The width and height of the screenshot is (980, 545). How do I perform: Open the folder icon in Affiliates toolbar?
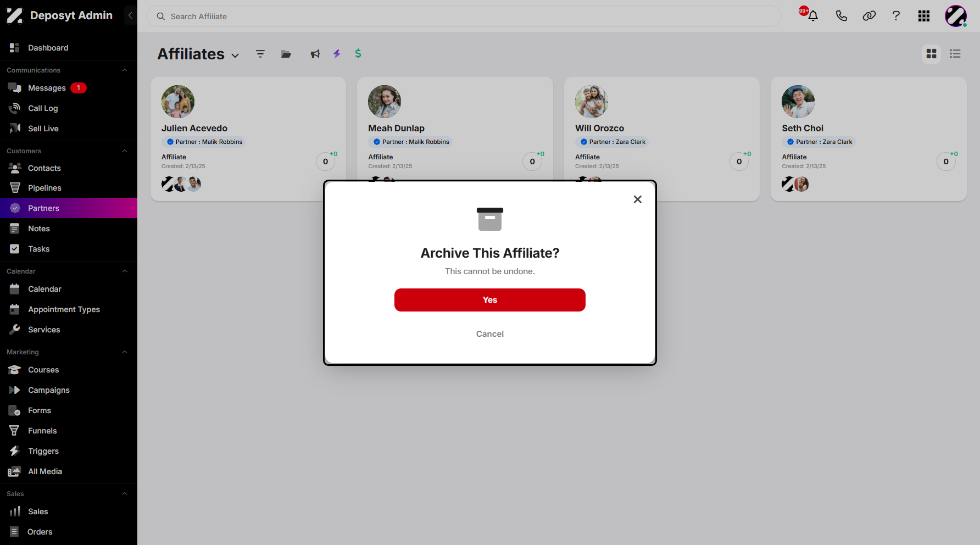pos(286,54)
